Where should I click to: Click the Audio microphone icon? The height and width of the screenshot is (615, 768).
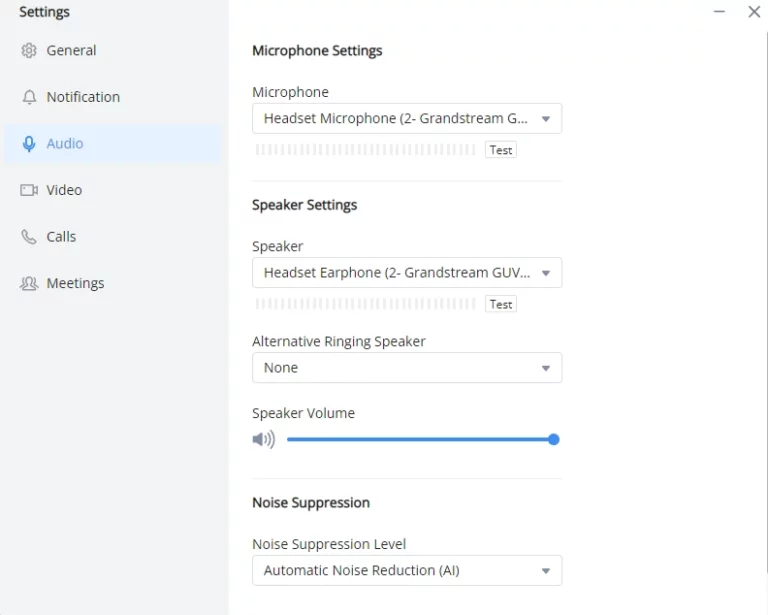tap(29, 143)
